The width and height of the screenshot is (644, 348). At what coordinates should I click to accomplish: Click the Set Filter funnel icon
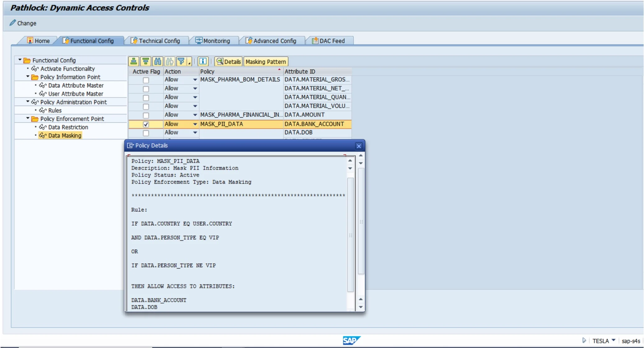pos(181,61)
